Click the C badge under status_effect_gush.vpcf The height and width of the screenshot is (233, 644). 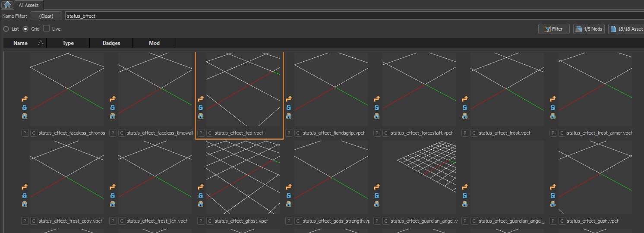coord(562,221)
